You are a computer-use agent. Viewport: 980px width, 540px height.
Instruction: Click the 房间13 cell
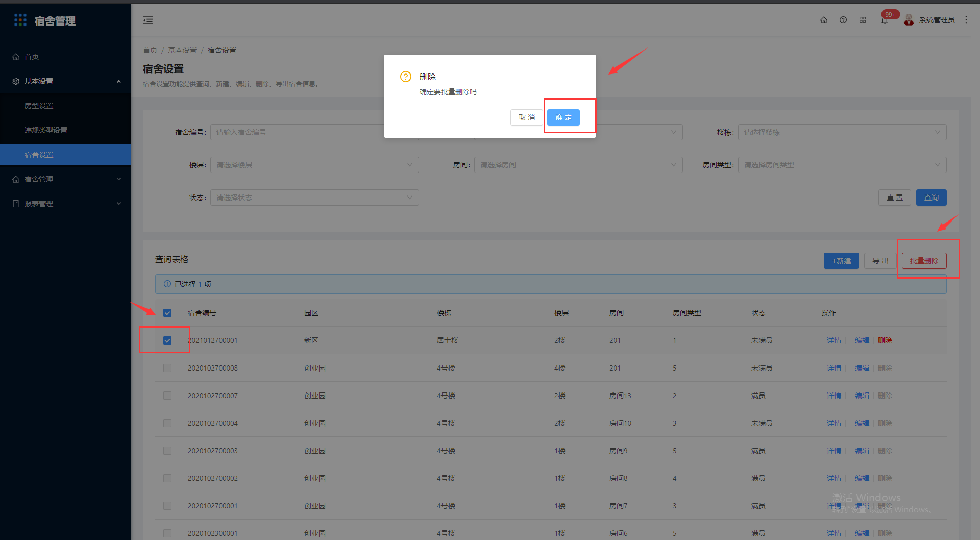tap(620, 396)
